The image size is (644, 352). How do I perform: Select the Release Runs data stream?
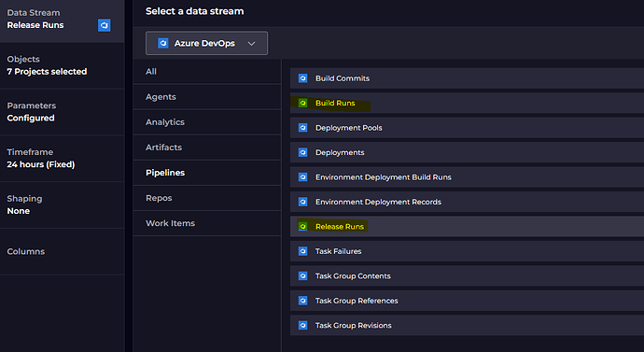(467, 226)
